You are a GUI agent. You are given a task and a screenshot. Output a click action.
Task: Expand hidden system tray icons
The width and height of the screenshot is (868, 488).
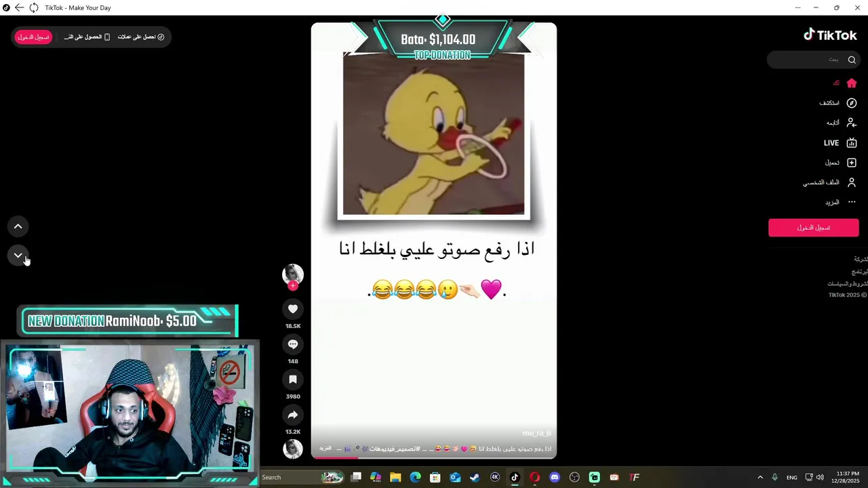[x=760, y=477]
